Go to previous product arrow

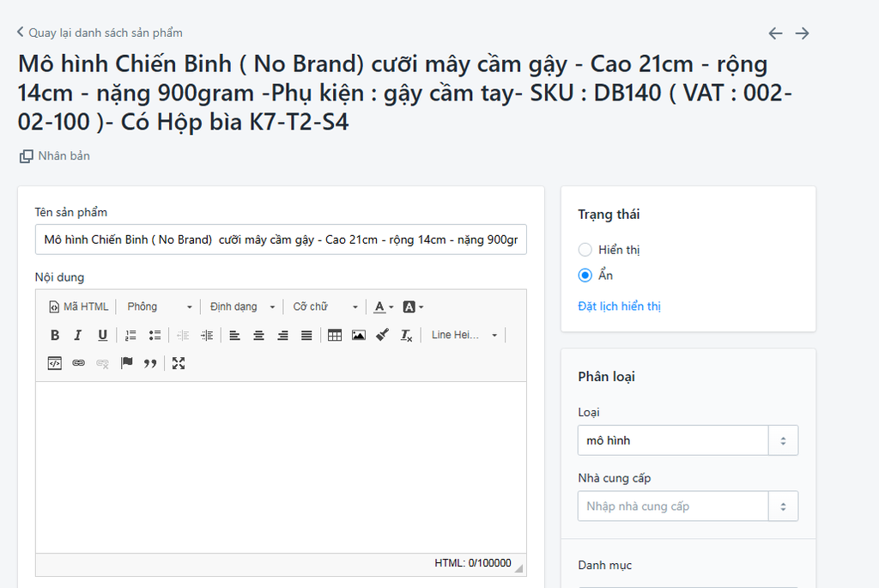[x=775, y=33]
